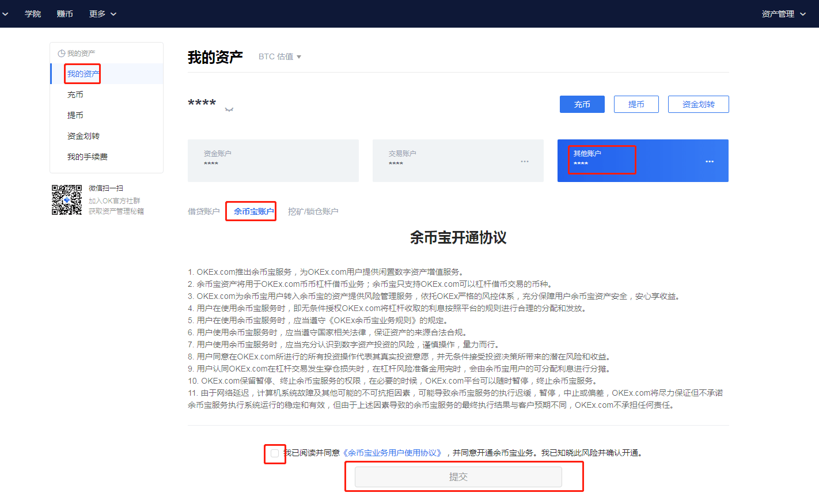Click the 微信扫一扫 label

pyautogui.click(x=106, y=188)
